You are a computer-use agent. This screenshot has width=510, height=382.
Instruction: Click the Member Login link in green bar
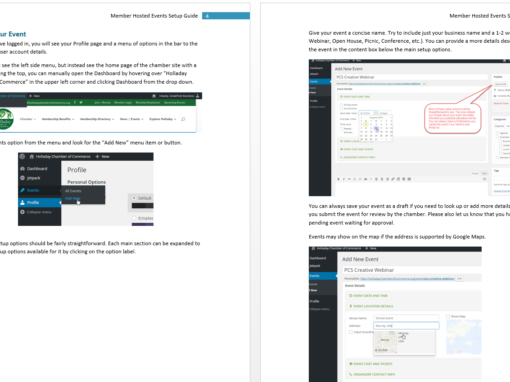(123, 102)
